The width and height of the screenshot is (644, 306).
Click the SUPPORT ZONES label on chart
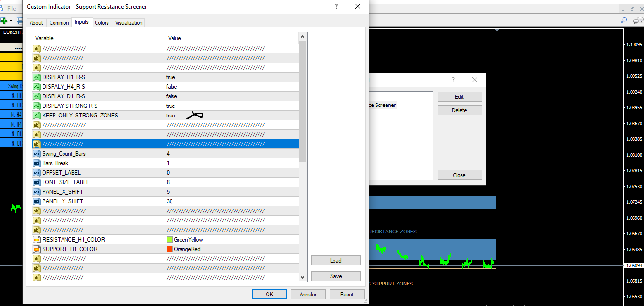click(392, 284)
